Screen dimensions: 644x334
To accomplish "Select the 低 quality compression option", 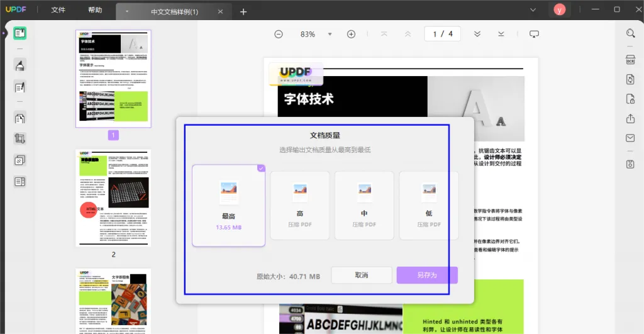I will (x=429, y=206).
